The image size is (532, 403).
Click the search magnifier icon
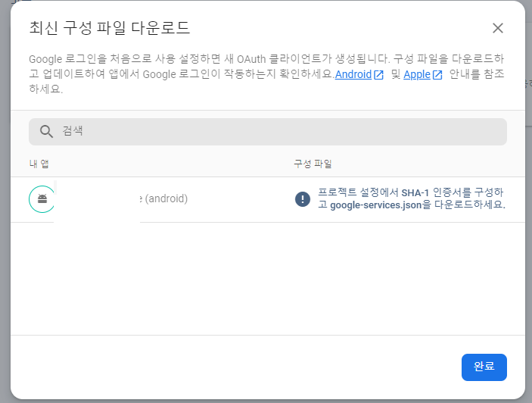46,131
